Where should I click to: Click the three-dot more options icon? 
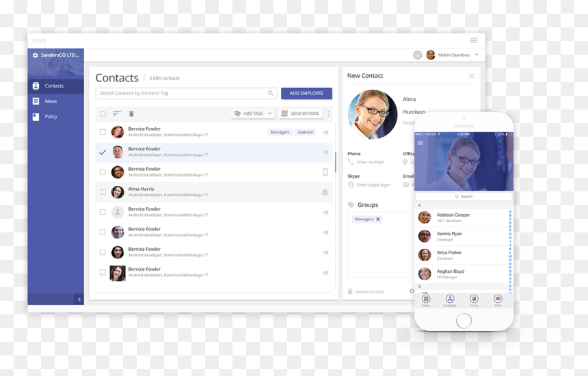coord(328,113)
